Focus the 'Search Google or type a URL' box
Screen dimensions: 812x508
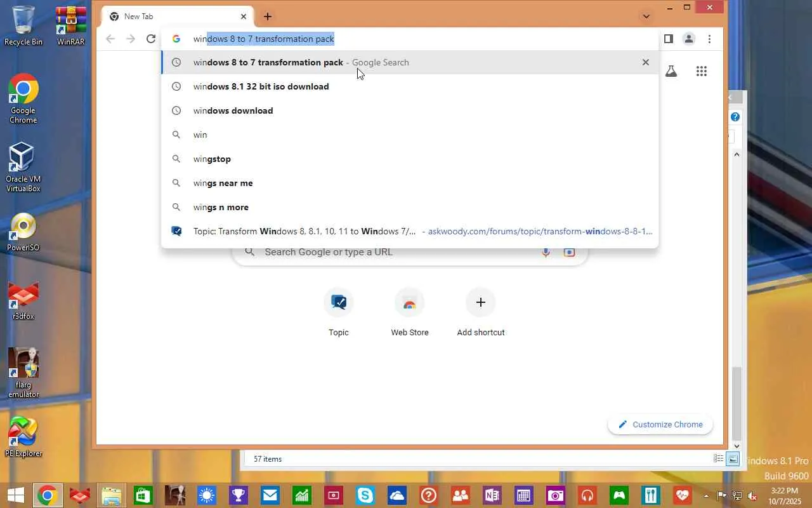410,252
